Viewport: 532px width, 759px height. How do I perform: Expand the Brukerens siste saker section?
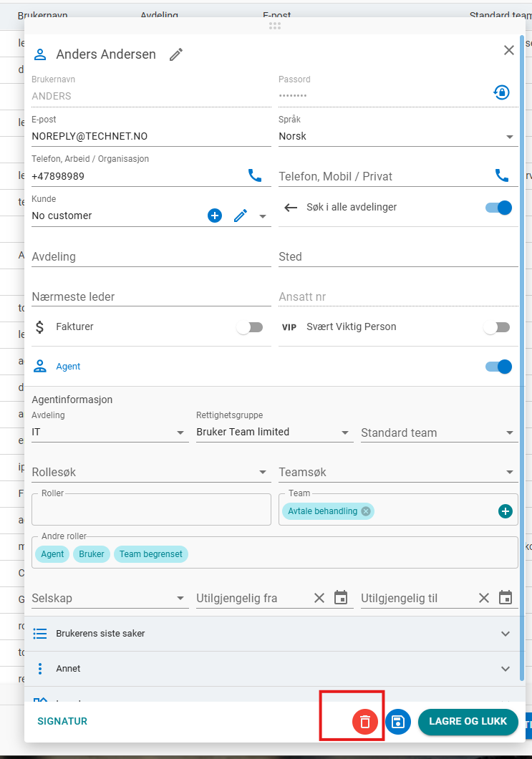[x=272, y=634]
